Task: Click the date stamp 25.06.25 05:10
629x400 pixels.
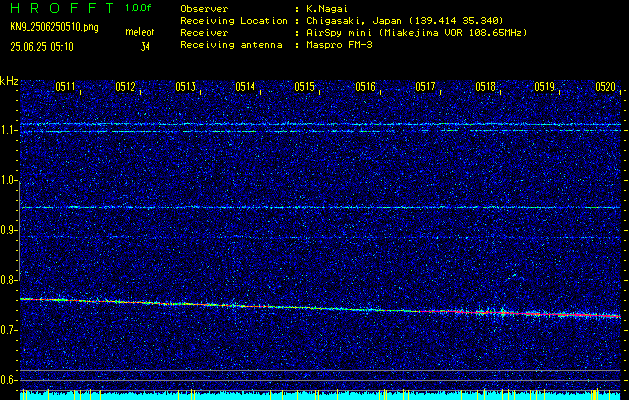Action: pyautogui.click(x=42, y=47)
